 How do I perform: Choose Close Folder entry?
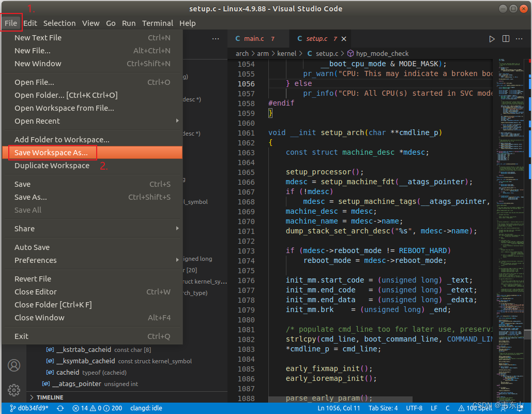92,305
